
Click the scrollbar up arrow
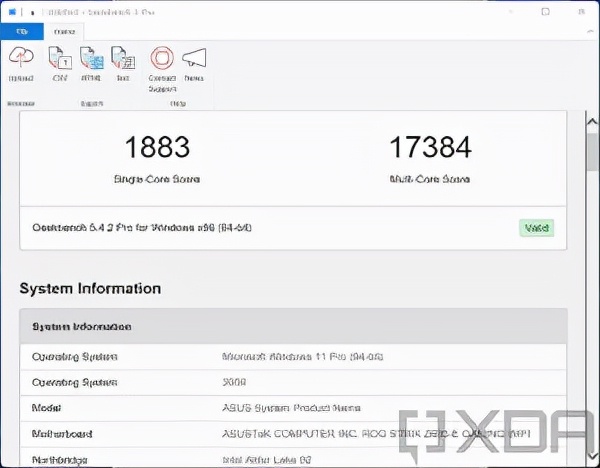[592, 122]
